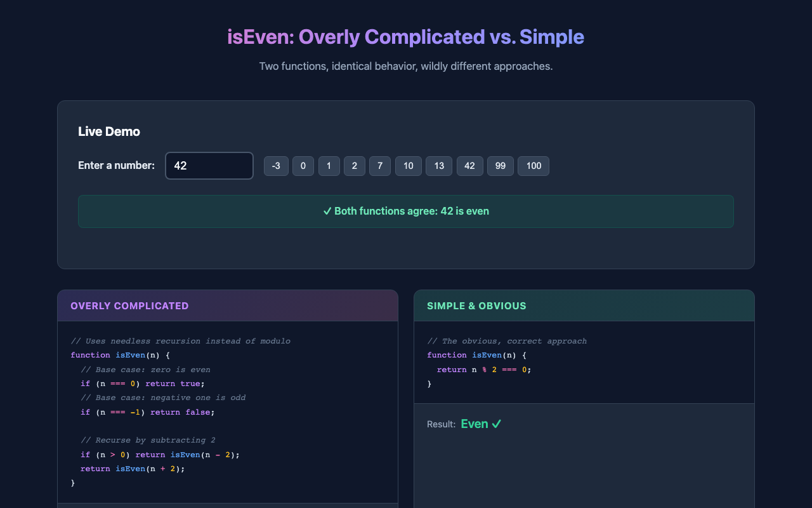
Task: Click the 'Live Demo' heading
Action: pos(109,131)
